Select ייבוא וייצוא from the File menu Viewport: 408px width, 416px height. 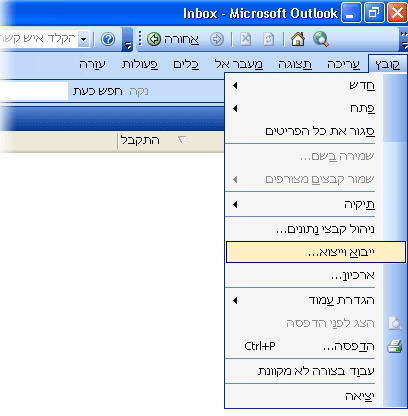click(x=316, y=252)
